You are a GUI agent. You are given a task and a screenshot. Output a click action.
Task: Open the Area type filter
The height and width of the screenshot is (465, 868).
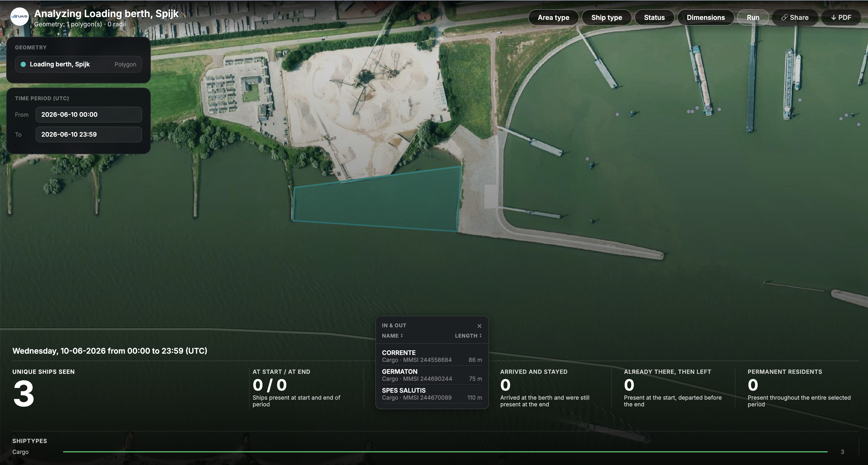(553, 18)
